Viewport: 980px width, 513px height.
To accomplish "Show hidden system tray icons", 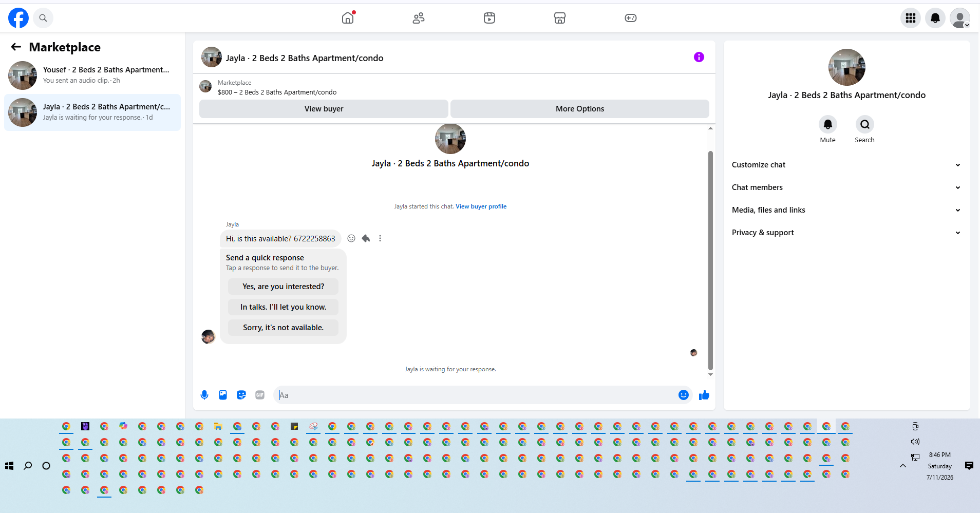I will click(x=903, y=466).
